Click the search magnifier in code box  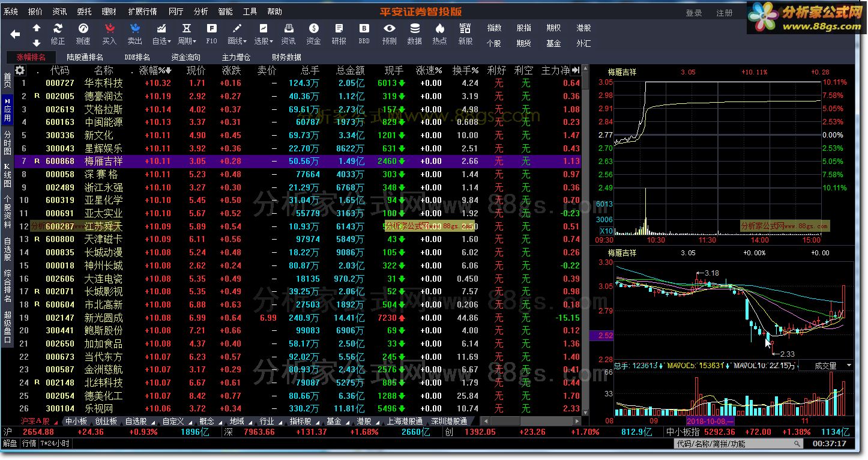(797, 444)
